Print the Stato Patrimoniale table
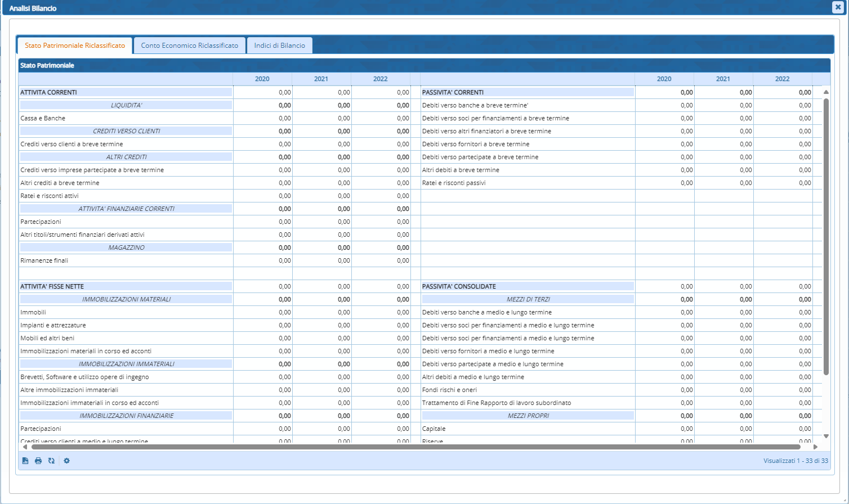Viewport: 849px width, 504px height. (x=38, y=461)
